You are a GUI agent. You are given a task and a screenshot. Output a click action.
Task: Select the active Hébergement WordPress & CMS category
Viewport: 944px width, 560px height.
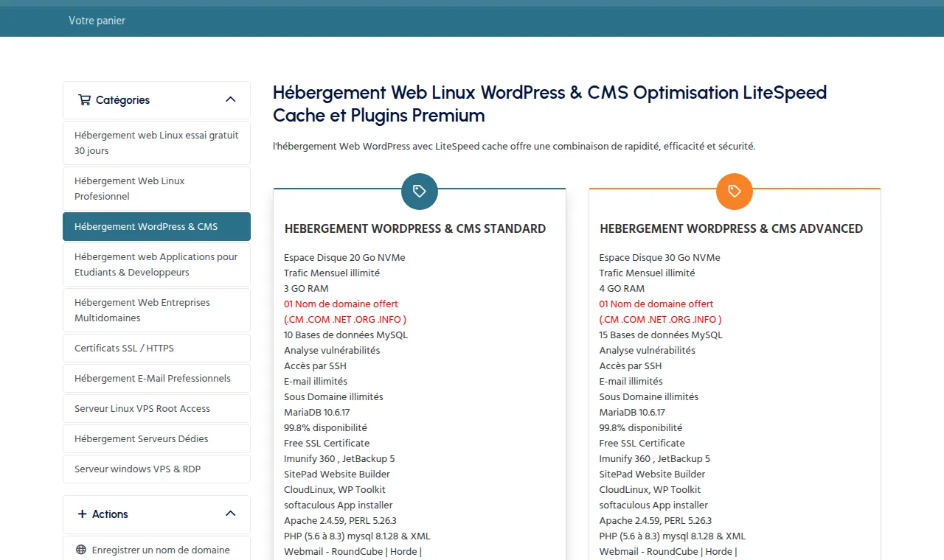point(156,226)
